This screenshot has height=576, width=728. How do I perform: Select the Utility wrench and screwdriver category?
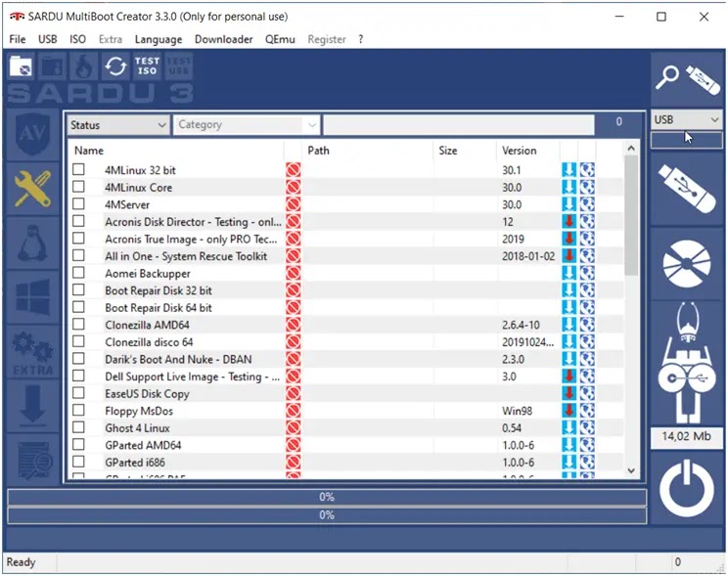(x=32, y=189)
